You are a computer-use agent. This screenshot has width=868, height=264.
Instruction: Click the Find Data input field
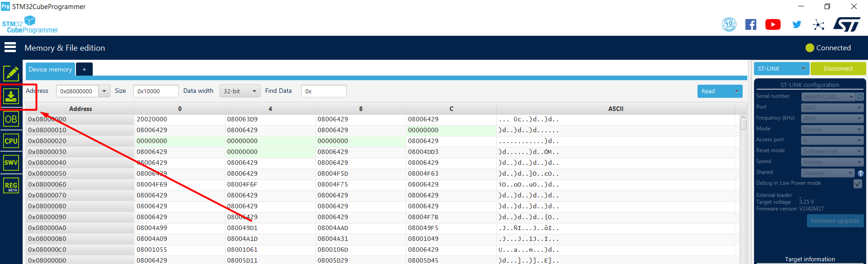(x=323, y=91)
